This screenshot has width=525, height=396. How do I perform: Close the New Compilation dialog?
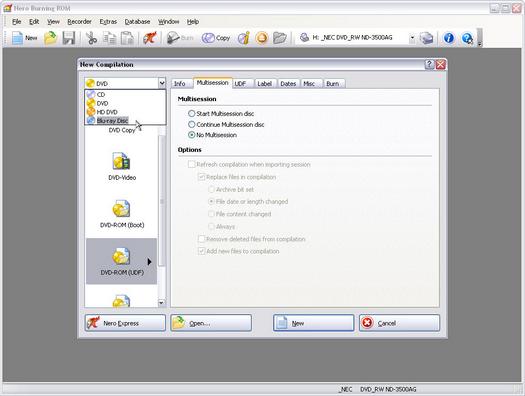pos(441,64)
